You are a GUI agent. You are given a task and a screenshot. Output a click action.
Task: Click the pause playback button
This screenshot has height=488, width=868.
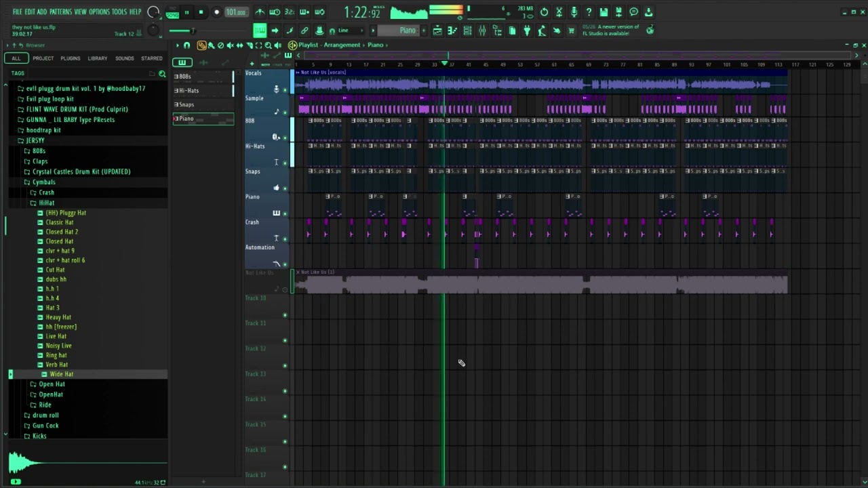186,12
